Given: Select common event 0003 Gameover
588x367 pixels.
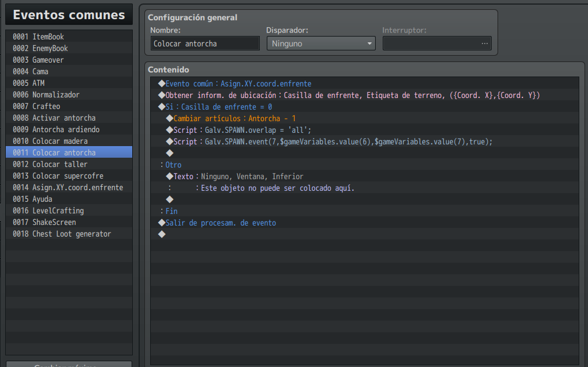Looking at the screenshot, I should click(69, 60).
